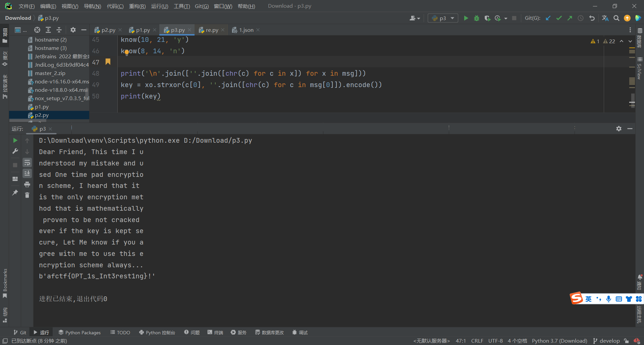Viewport: 644px width, 345px height.
Task: Open the translate plugin icon
Action: [x=605, y=18]
